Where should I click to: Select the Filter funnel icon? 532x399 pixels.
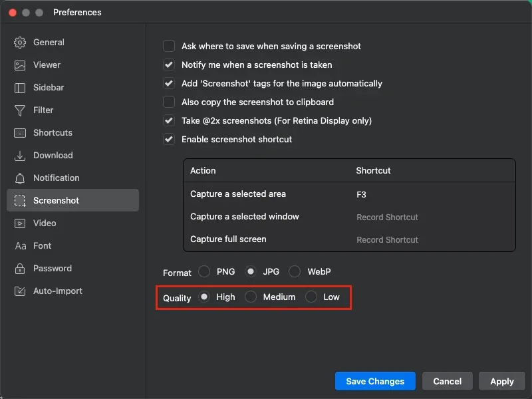point(20,110)
